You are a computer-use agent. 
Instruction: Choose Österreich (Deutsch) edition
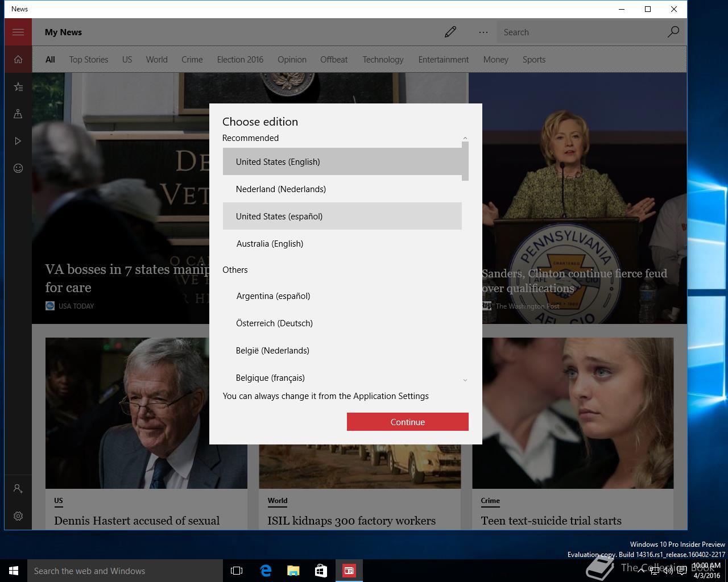tap(342, 323)
